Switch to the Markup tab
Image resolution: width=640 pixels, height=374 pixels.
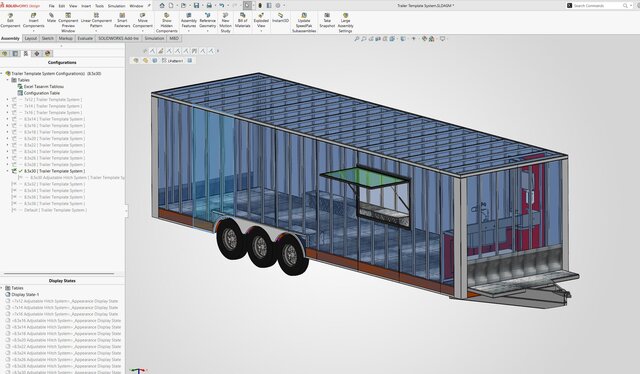65,38
